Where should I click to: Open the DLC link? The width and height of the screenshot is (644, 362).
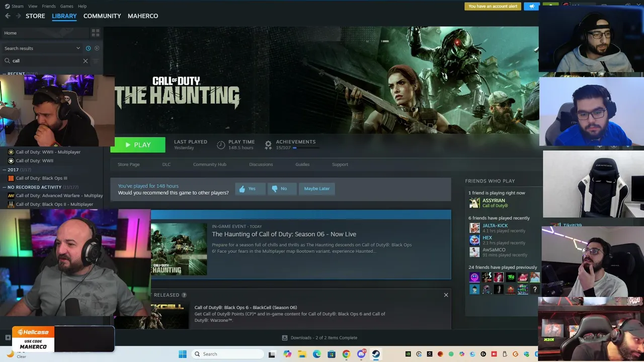tap(167, 164)
